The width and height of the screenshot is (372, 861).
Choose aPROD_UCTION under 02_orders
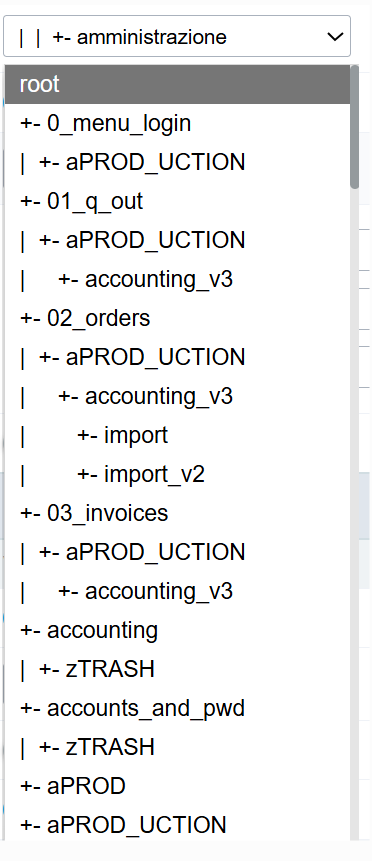pyautogui.click(x=177, y=357)
